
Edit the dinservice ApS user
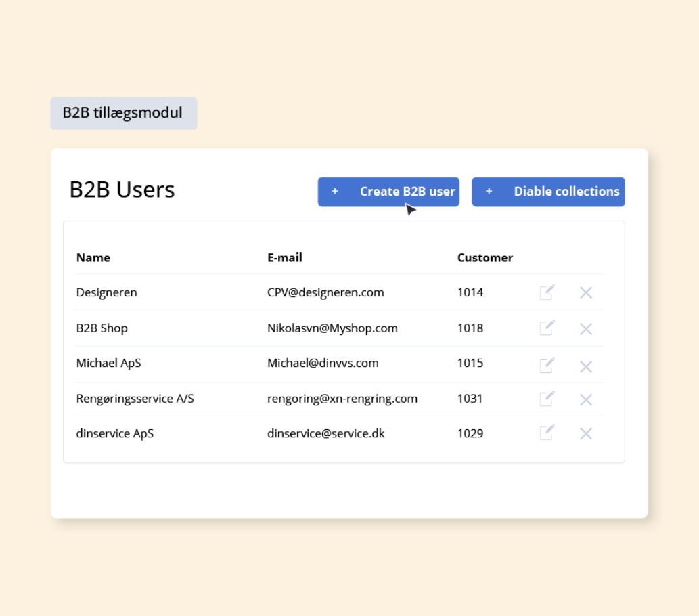[547, 433]
